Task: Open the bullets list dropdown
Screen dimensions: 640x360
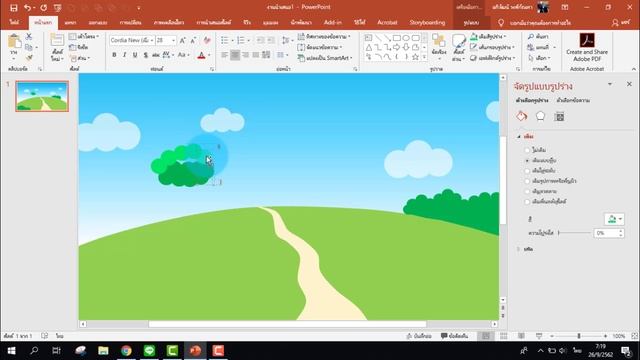Action: [232, 40]
